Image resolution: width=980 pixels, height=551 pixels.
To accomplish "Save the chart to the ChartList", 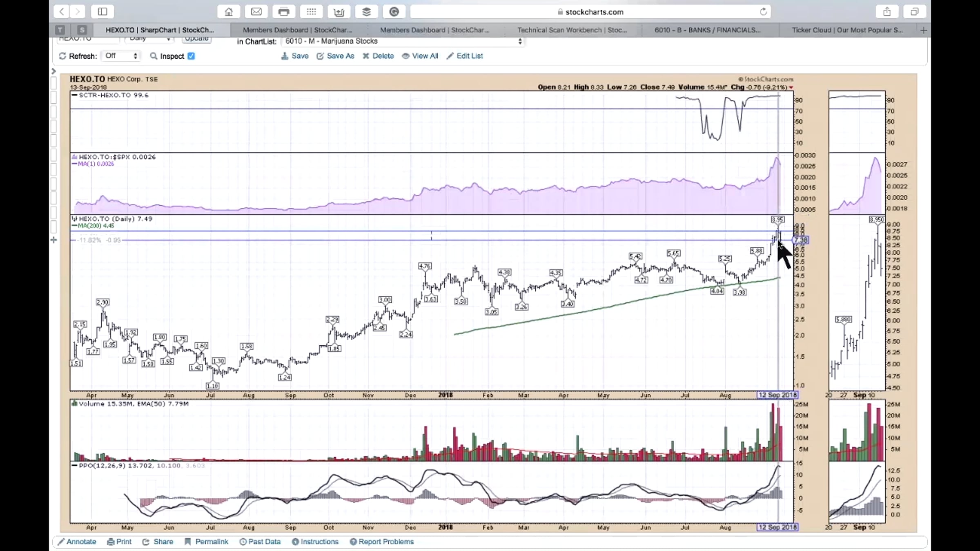I will coord(295,56).
